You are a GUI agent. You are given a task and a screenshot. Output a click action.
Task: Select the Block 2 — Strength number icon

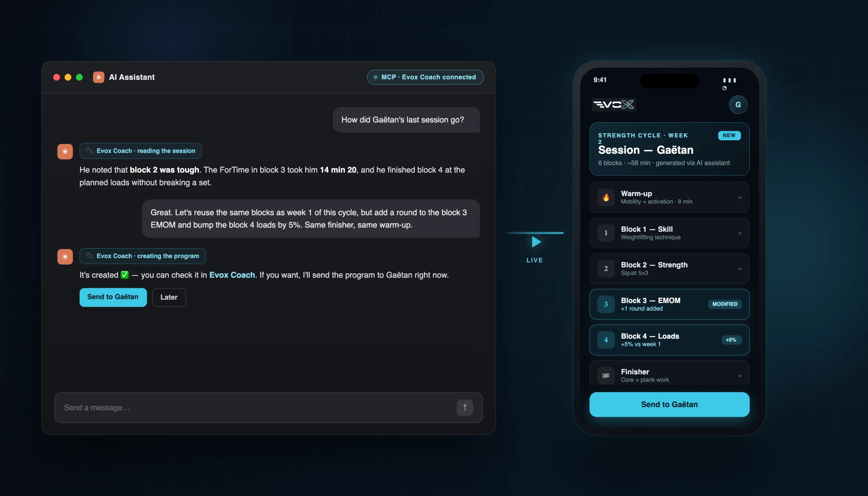[606, 269]
